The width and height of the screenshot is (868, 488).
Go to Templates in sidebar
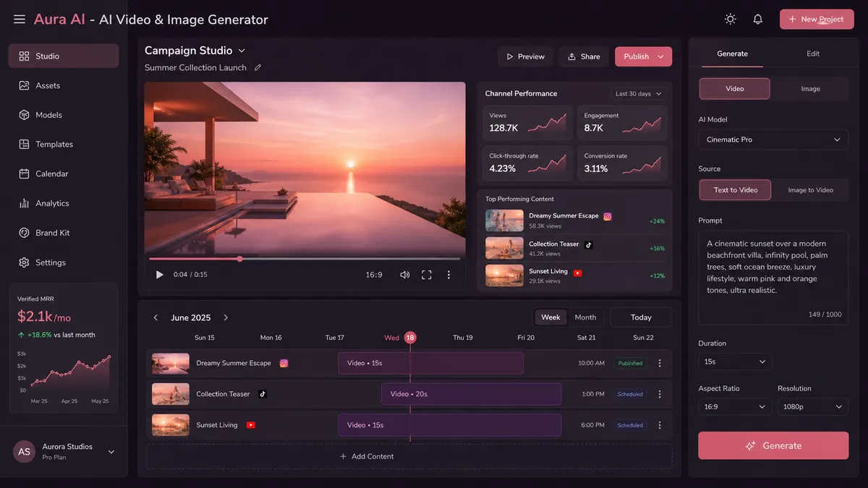(x=64, y=145)
